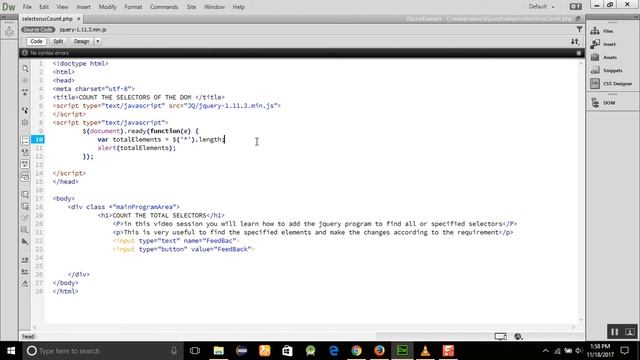
Task: Dismiss the No syntax errors info bar
Action: click(x=579, y=53)
